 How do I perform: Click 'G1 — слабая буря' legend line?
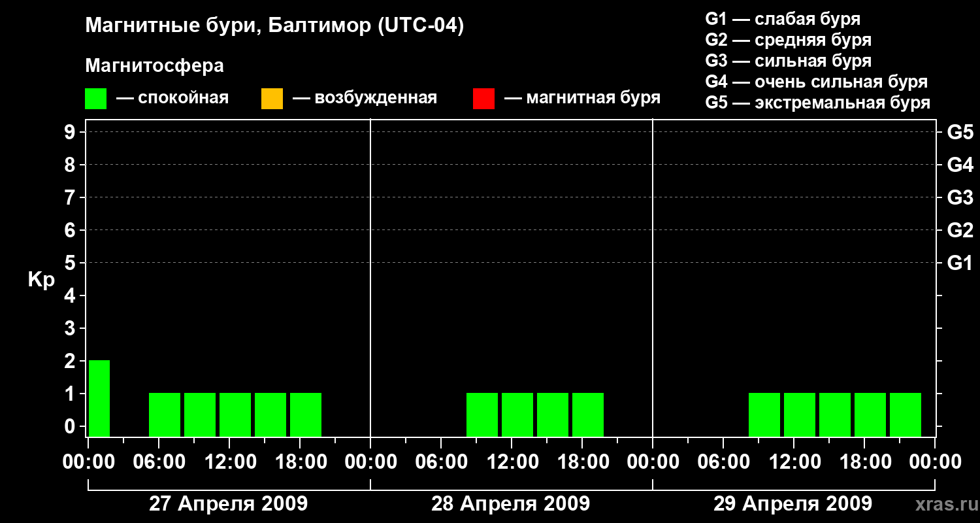coord(783,19)
